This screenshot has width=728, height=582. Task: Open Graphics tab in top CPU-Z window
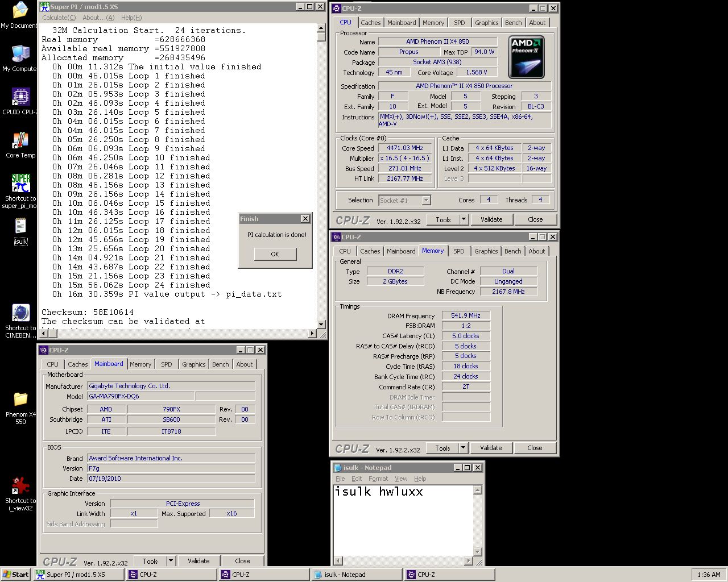487,23
